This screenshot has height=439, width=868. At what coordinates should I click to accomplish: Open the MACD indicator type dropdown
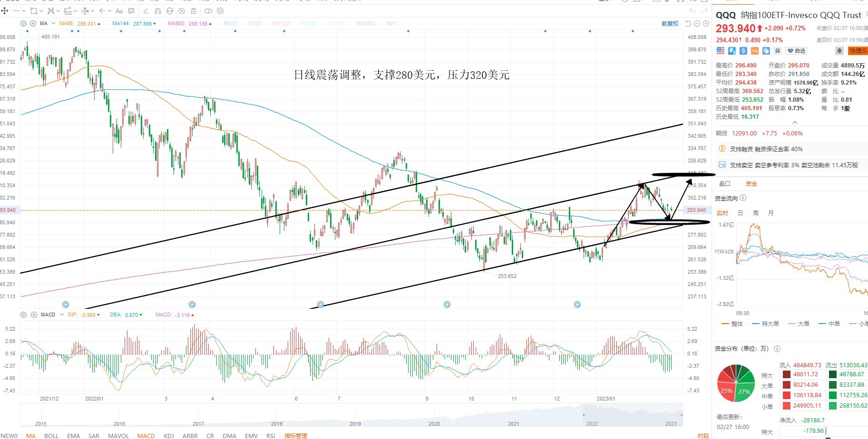[x=62, y=315]
